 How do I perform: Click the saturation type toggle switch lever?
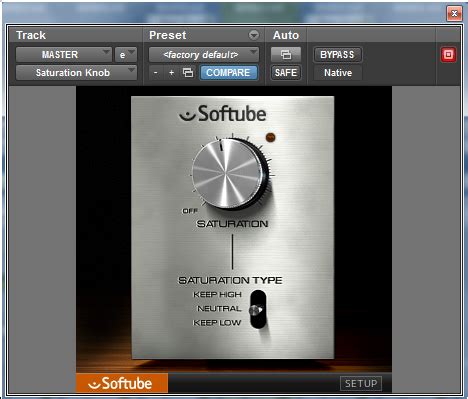point(256,310)
